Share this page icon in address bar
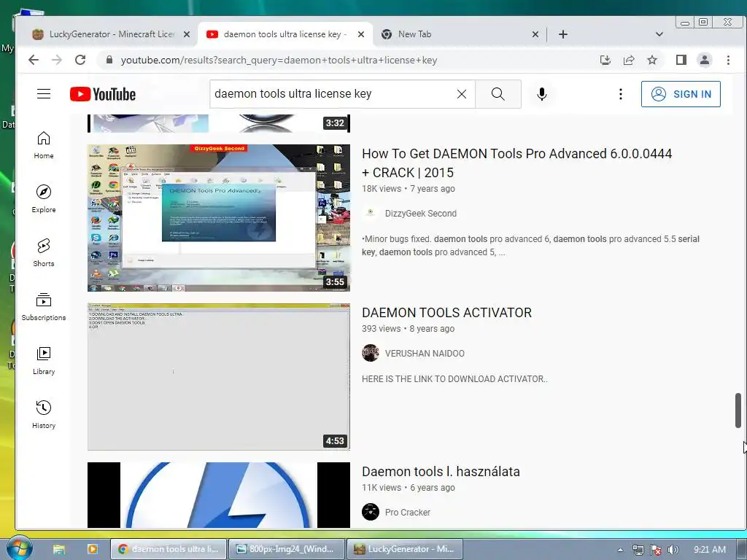This screenshot has height=560, width=747. (629, 60)
